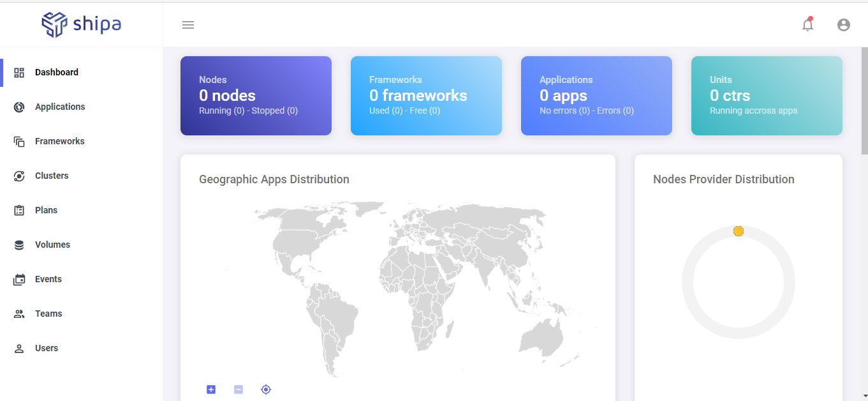Screen dimensions: 868x401
Task: Zoom out of the map with the minus button
Action: coord(239,389)
